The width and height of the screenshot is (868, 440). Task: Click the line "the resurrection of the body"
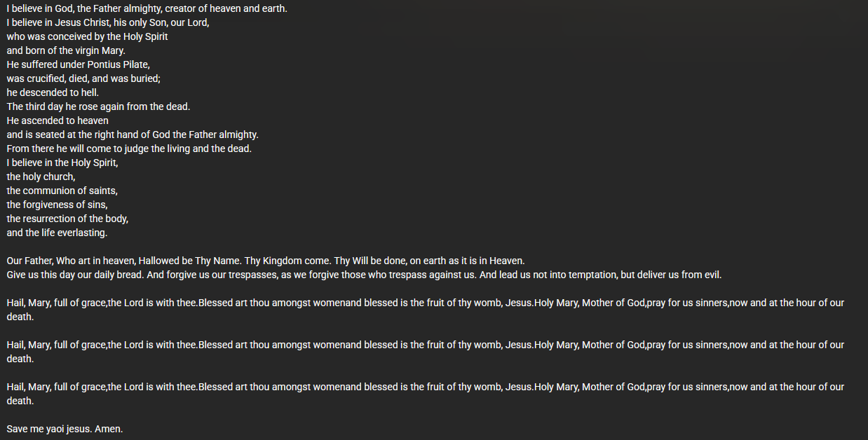pyautogui.click(x=68, y=219)
